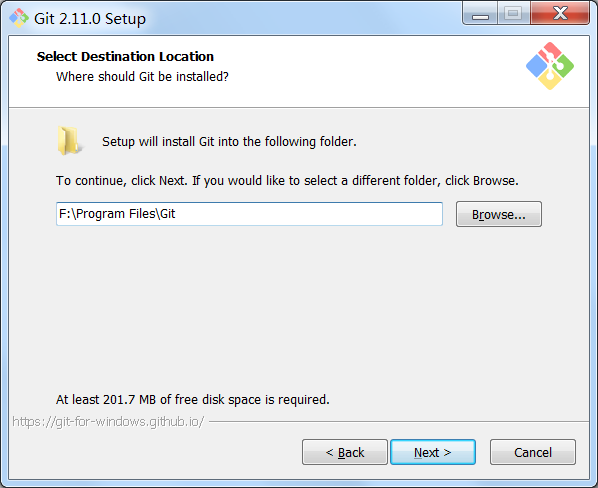Screen dimensions: 598x488
Task: Click the 'Select Destination Location' heading
Action: pos(125,56)
